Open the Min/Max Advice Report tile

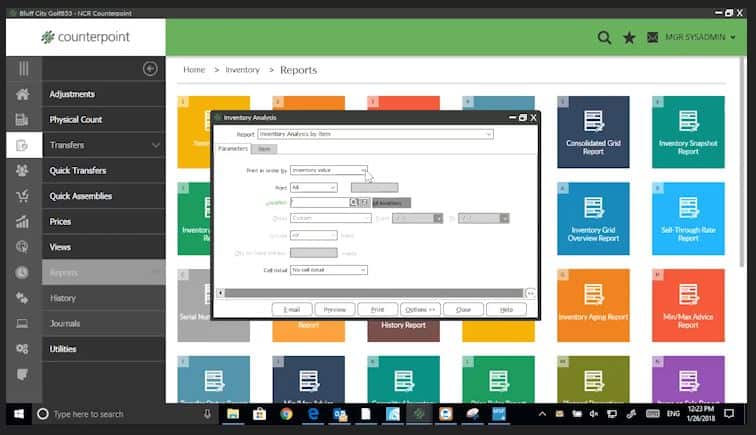click(x=688, y=305)
